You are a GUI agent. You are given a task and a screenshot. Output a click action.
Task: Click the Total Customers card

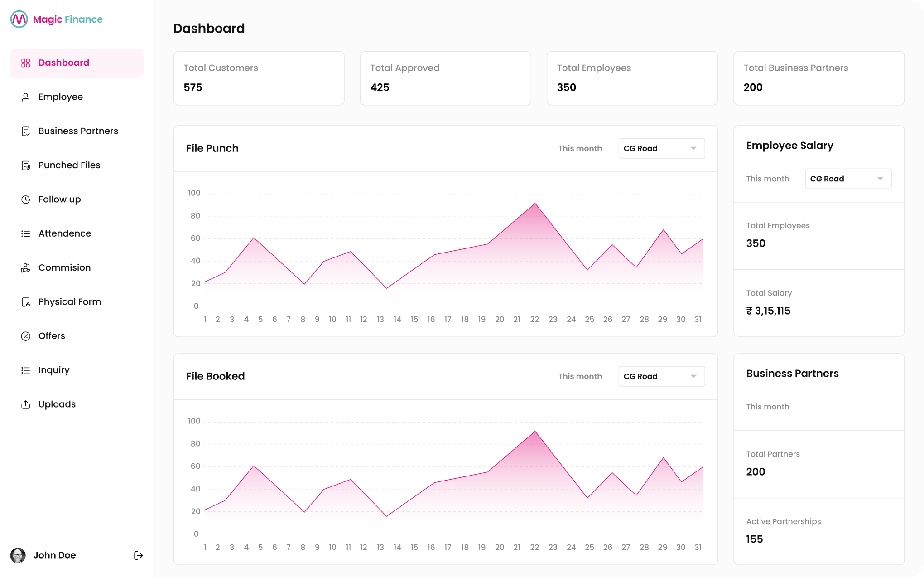[x=259, y=78]
